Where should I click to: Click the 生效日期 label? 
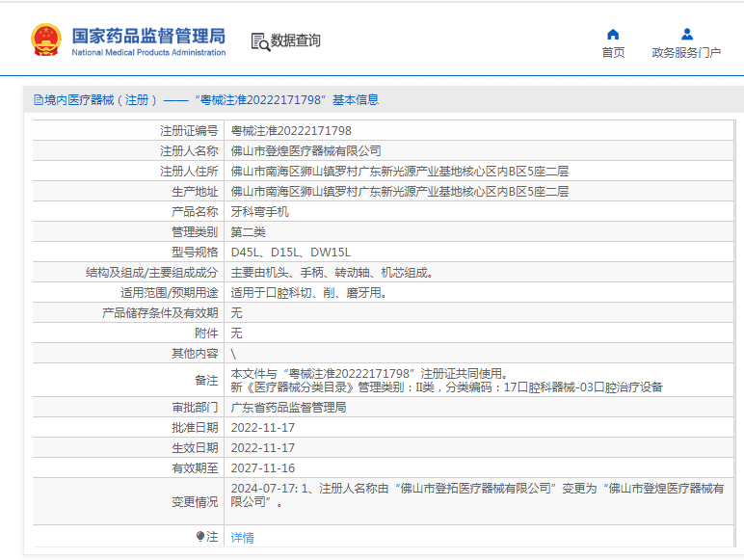pos(195,448)
